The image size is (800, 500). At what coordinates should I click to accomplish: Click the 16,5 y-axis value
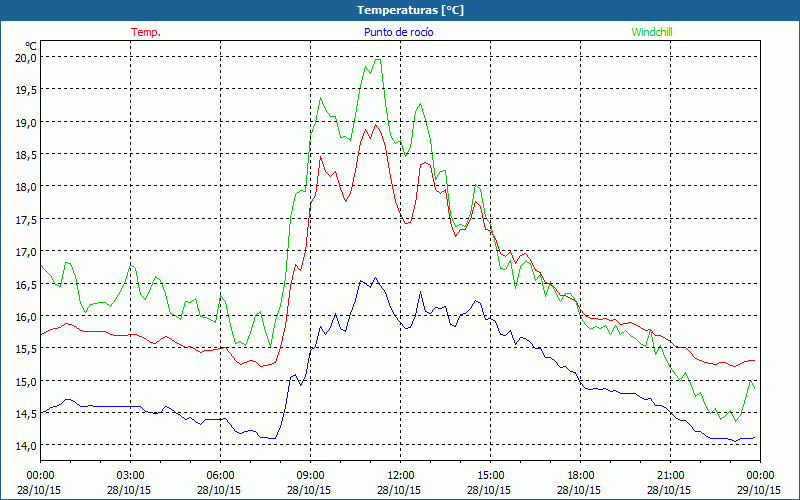pos(26,284)
